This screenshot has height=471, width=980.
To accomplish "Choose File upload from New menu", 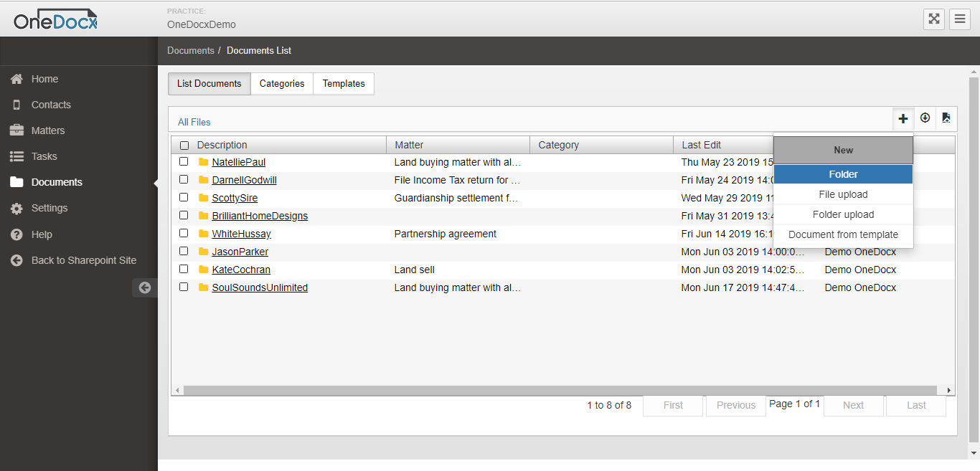I will pyautogui.click(x=843, y=194).
